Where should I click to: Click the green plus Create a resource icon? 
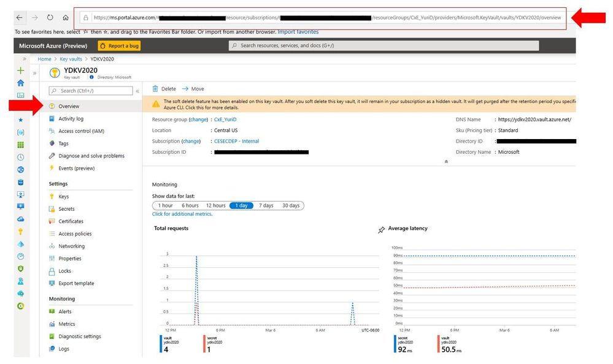pyautogui.click(x=21, y=70)
